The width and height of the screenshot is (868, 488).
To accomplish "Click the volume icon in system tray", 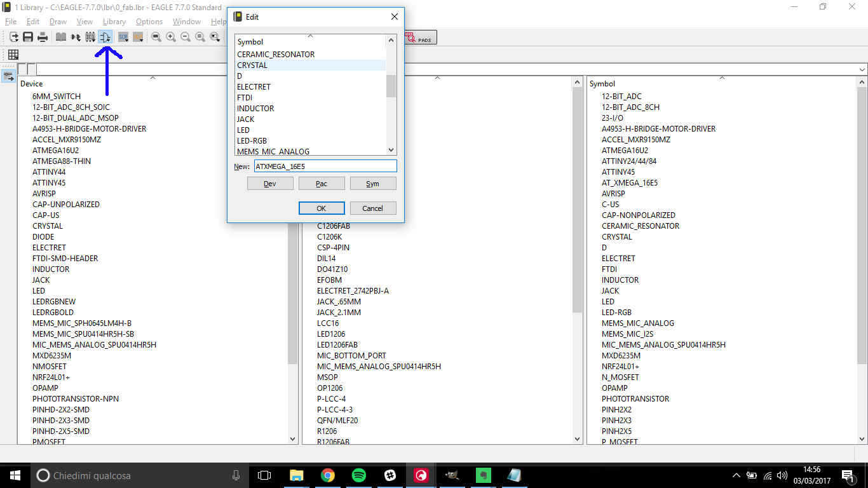I will click(782, 475).
